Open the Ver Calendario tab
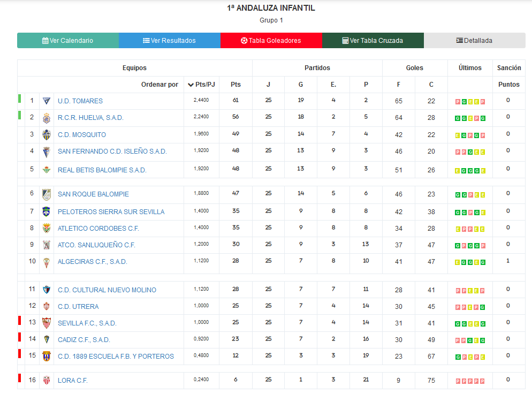The width and height of the screenshot is (532, 394). [68, 40]
